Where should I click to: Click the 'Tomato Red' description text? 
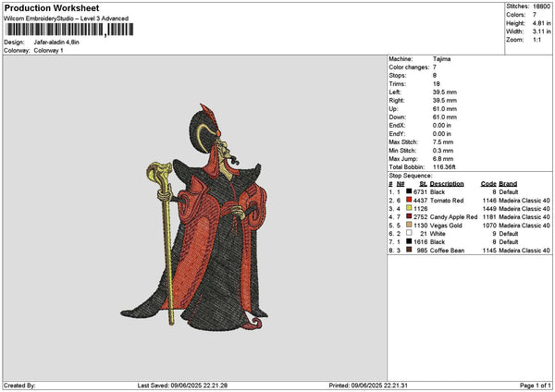[x=447, y=201]
